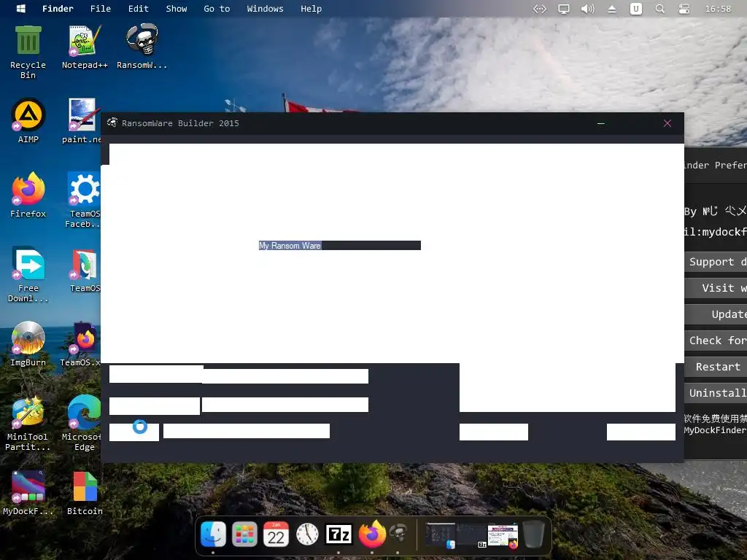Click the 16:58 clock in menu bar
747x560 pixels.
pos(718,9)
